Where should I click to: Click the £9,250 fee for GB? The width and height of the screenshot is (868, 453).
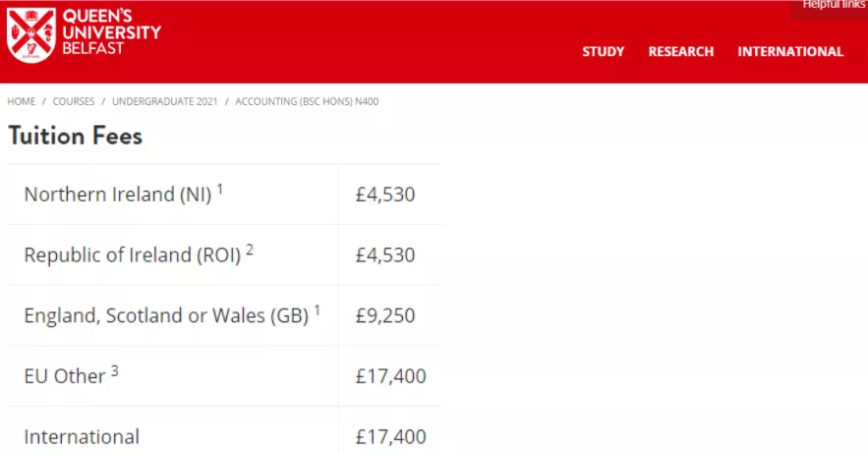pos(385,315)
